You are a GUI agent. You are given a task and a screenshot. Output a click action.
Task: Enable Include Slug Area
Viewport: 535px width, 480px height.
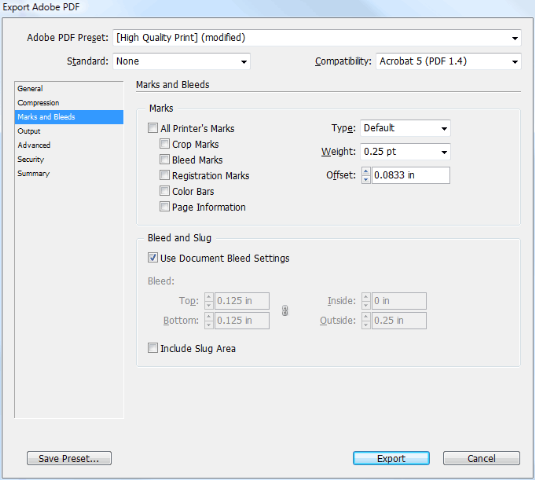(x=153, y=348)
